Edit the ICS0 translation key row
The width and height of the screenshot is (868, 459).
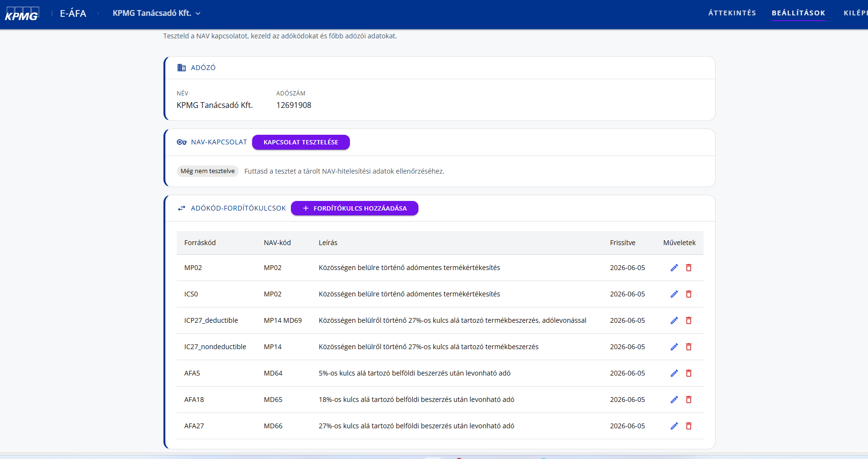(x=674, y=294)
